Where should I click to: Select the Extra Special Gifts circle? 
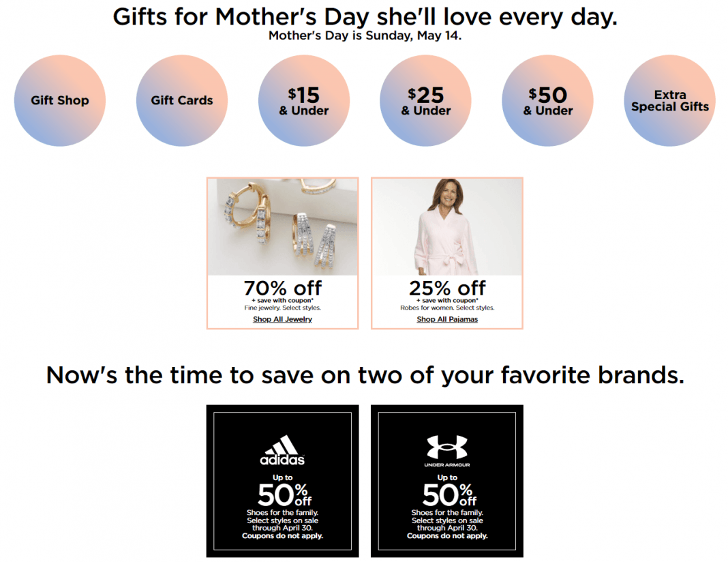tap(669, 100)
